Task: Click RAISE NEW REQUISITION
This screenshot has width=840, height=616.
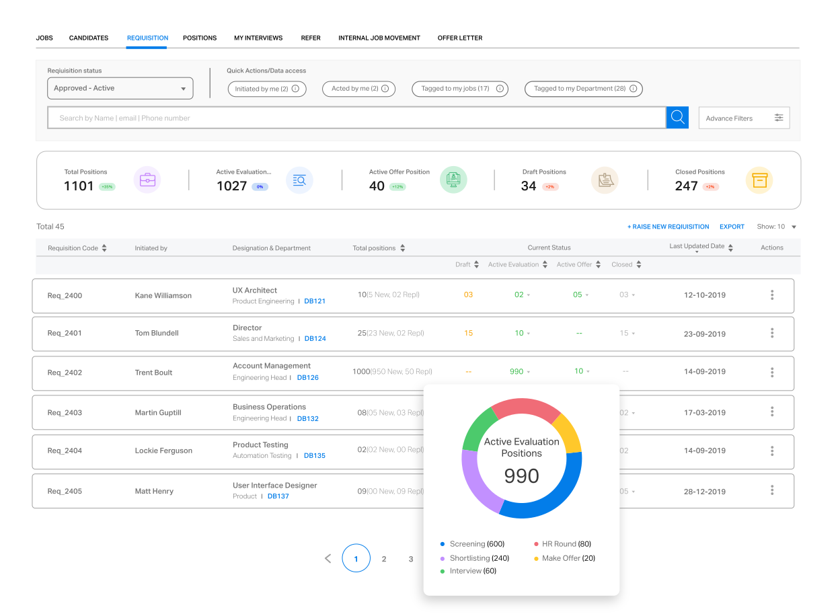Action: tap(668, 227)
